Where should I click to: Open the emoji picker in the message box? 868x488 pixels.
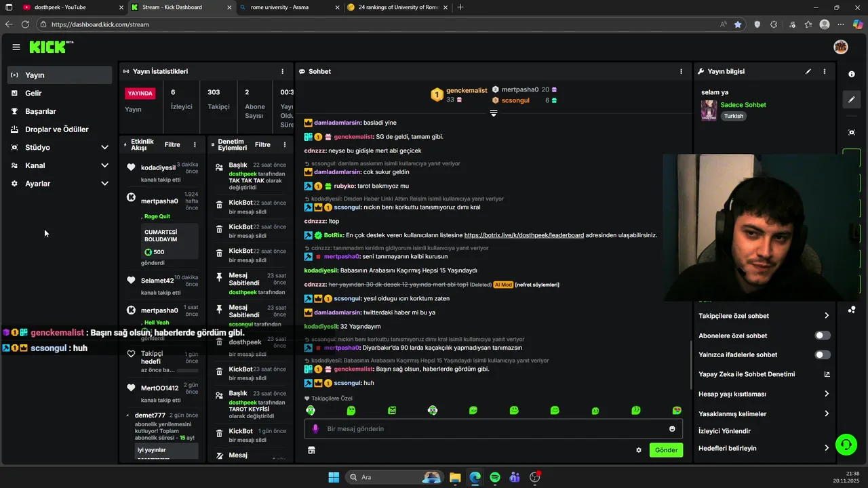672,428
